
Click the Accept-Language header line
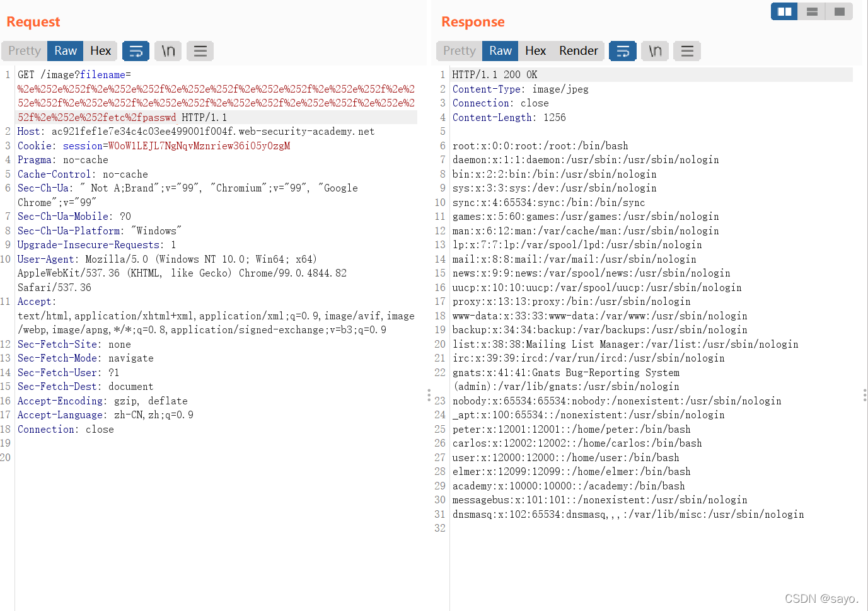(x=105, y=415)
